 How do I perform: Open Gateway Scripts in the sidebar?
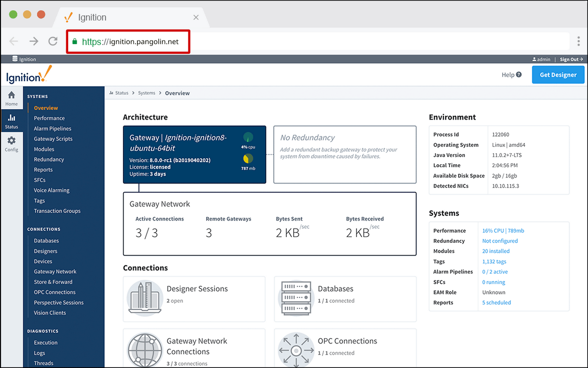pos(53,139)
